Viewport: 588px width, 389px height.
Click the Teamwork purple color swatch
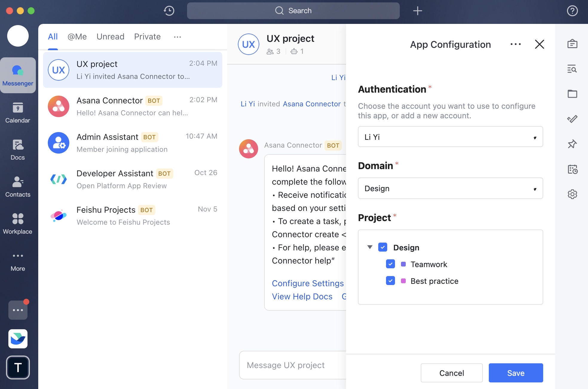tap(403, 264)
